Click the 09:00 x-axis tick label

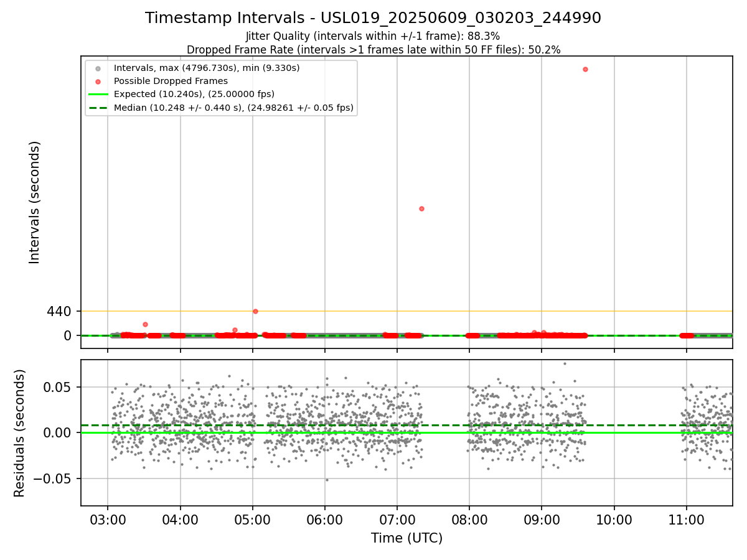(x=542, y=519)
